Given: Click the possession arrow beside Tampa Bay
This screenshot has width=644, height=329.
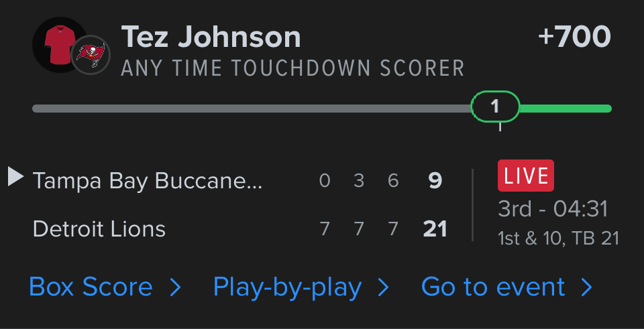Looking at the screenshot, I should [15, 177].
